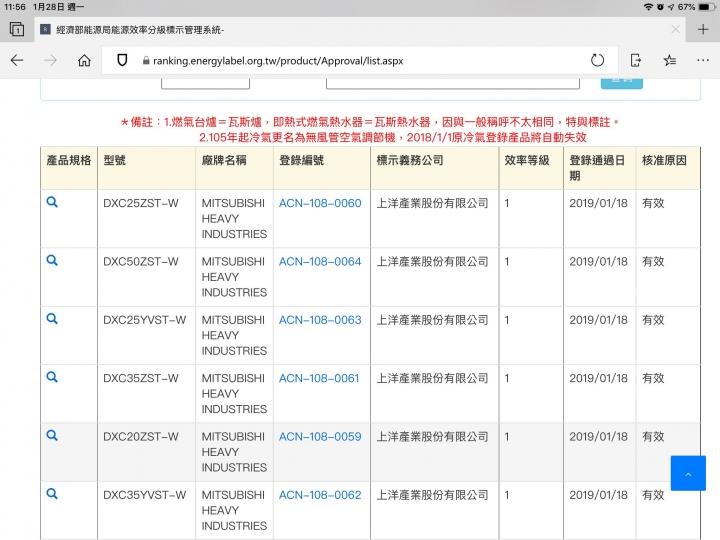Screen dimensions: 720x540
Task: Click brand name in DXC25ZST-W row
Action: click(234, 219)
